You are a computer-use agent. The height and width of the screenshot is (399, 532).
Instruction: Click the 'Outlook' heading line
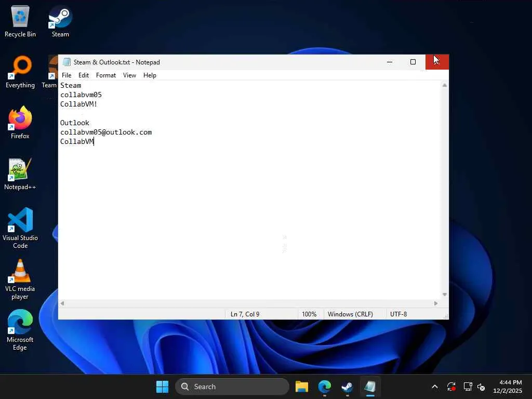coord(75,123)
